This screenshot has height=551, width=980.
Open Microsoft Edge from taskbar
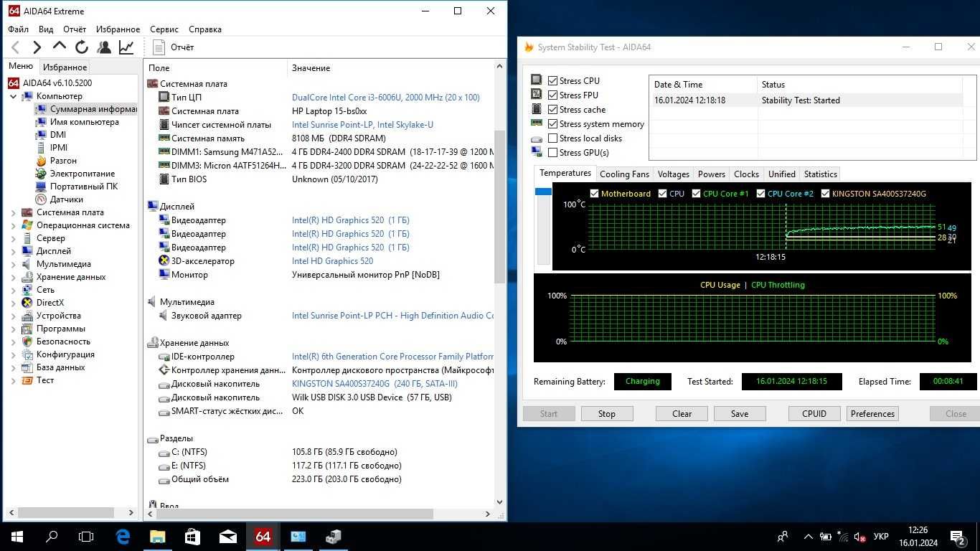pos(122,537)
